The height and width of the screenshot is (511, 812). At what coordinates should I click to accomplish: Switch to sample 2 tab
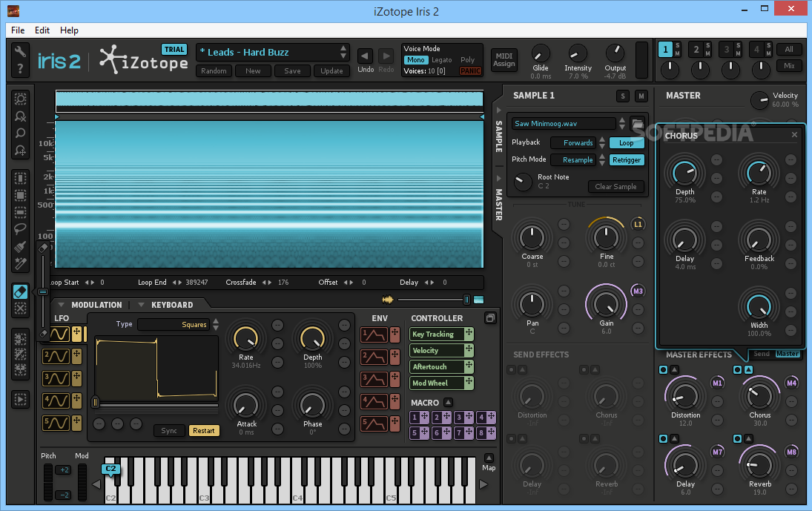pyautogui.click(x=696, y=50)
